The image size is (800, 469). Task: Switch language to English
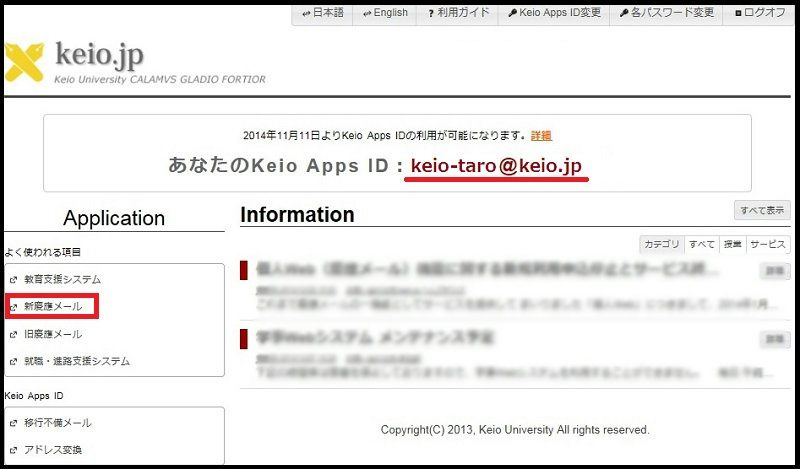385,13
